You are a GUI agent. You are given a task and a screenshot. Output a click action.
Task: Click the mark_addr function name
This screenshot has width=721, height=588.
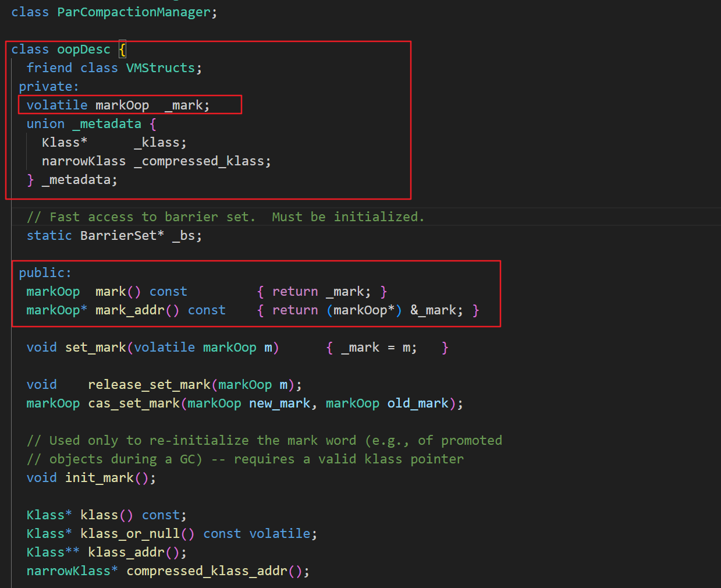[x=130, y=310]
